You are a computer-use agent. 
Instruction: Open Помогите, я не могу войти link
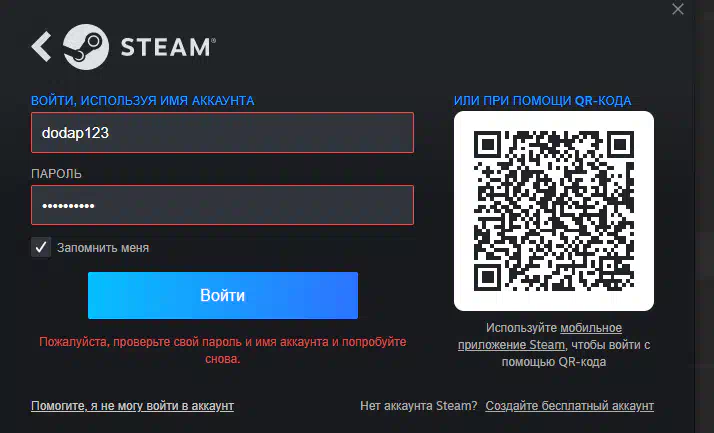tap(133, 406)
